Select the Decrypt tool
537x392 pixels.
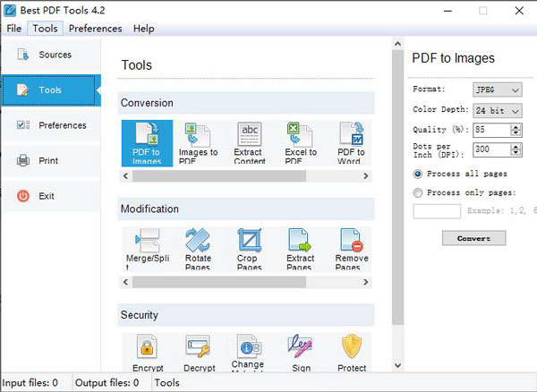(x=199, y=353)
